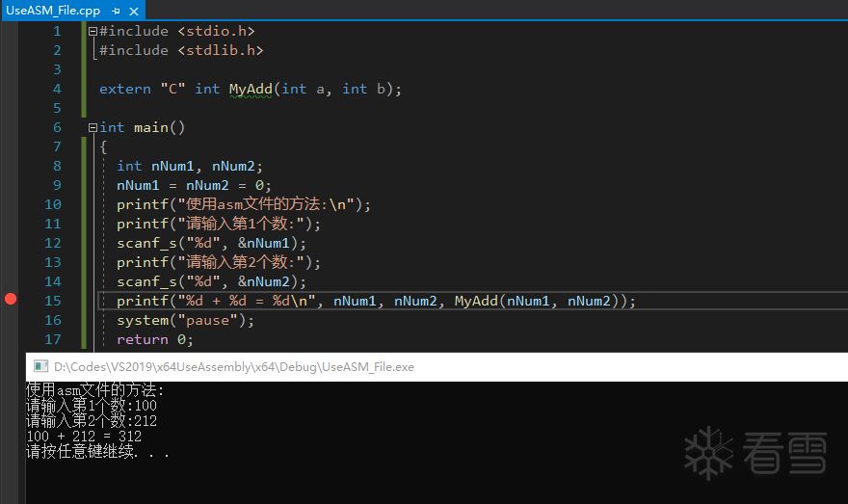Click the console title bar path UseASM_File.exe
The image size is (848, 504).
[x=233, y=366]
